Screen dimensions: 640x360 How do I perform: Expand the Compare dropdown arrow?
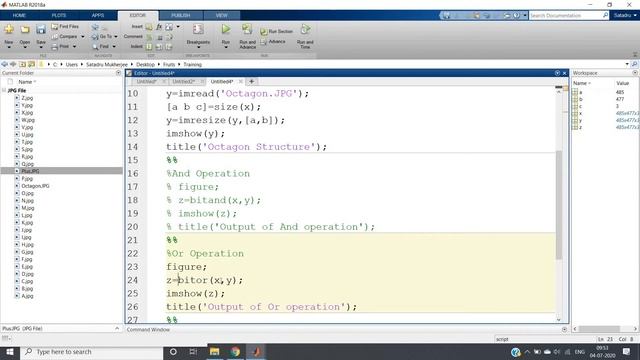pyautogui.click(x=83, y=37)
